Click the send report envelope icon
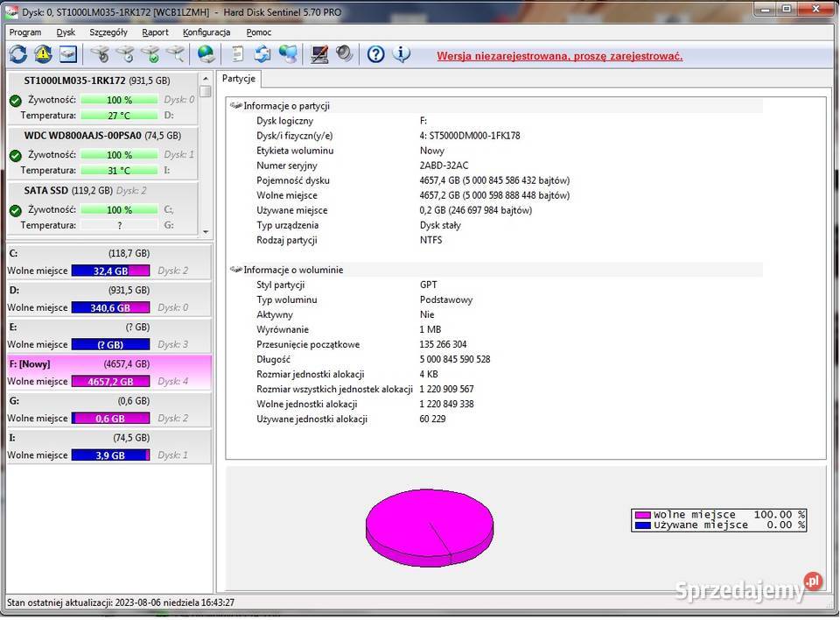 tap(262, 54)
